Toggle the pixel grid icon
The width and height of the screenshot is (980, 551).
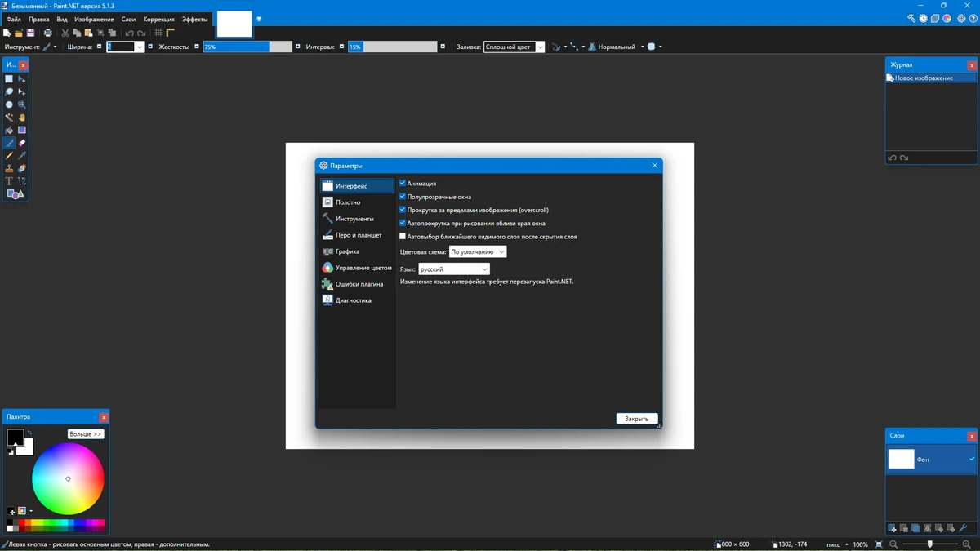(x=158, y=33)
